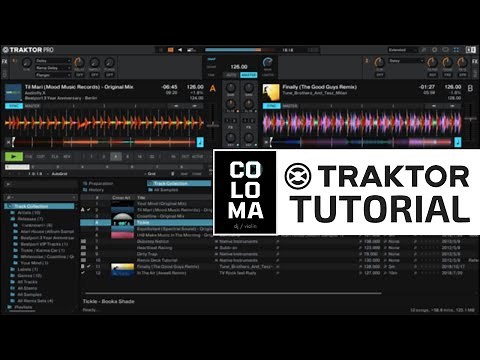Click deck A letter icon

(x=213, y=89)
